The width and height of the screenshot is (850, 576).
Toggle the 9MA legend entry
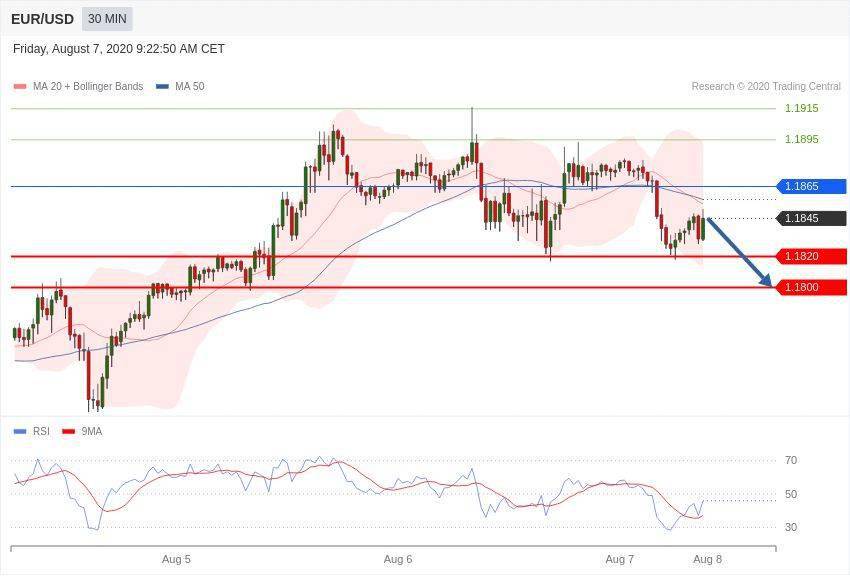pyautogui.click(x=91, y=432)
